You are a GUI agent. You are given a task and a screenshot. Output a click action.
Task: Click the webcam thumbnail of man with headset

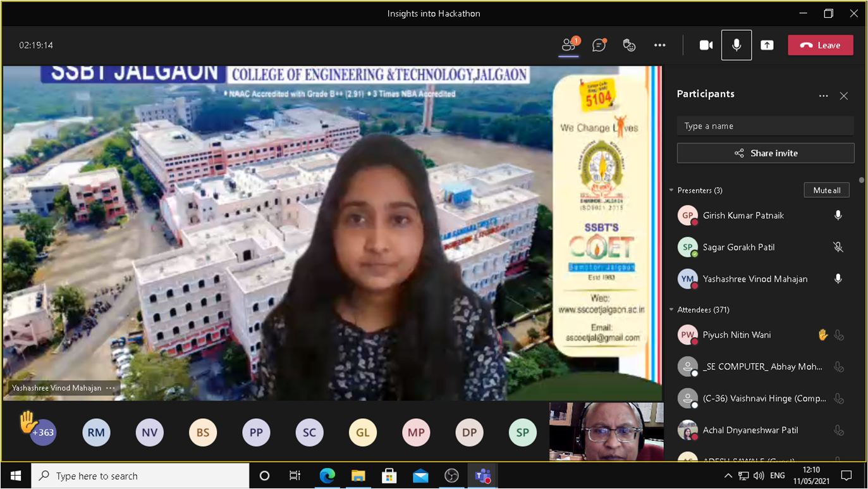tap(606, 431)
